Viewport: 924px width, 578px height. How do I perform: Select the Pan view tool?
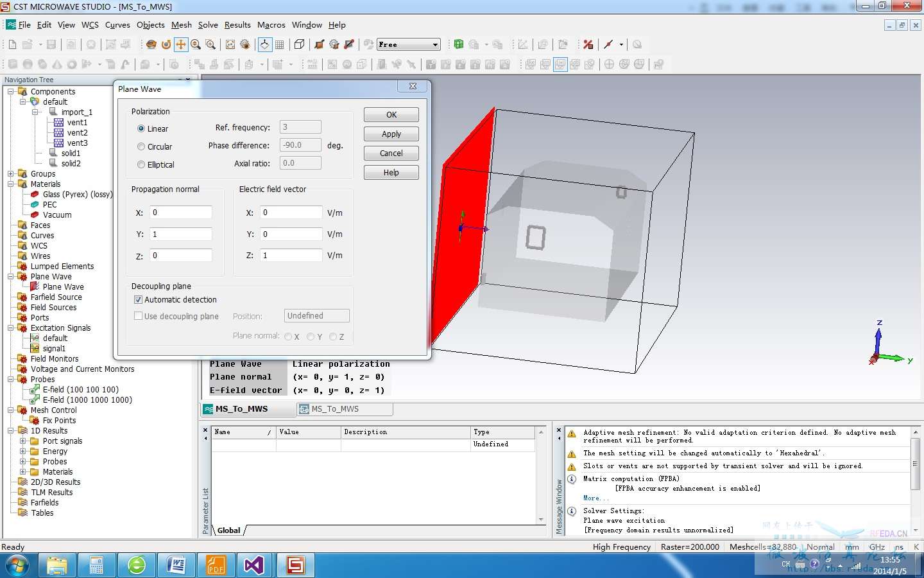tap(181, 44)
